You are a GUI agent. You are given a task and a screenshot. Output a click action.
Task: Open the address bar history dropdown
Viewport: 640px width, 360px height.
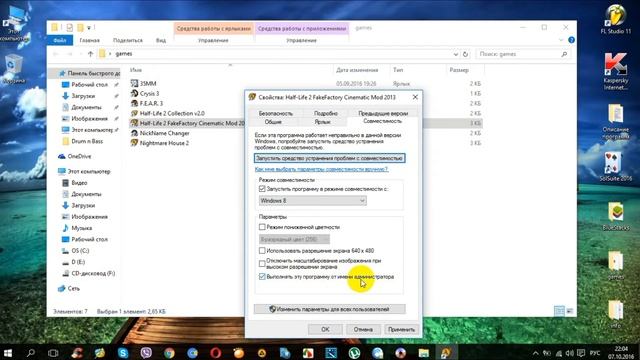click(x=456, y=54)
